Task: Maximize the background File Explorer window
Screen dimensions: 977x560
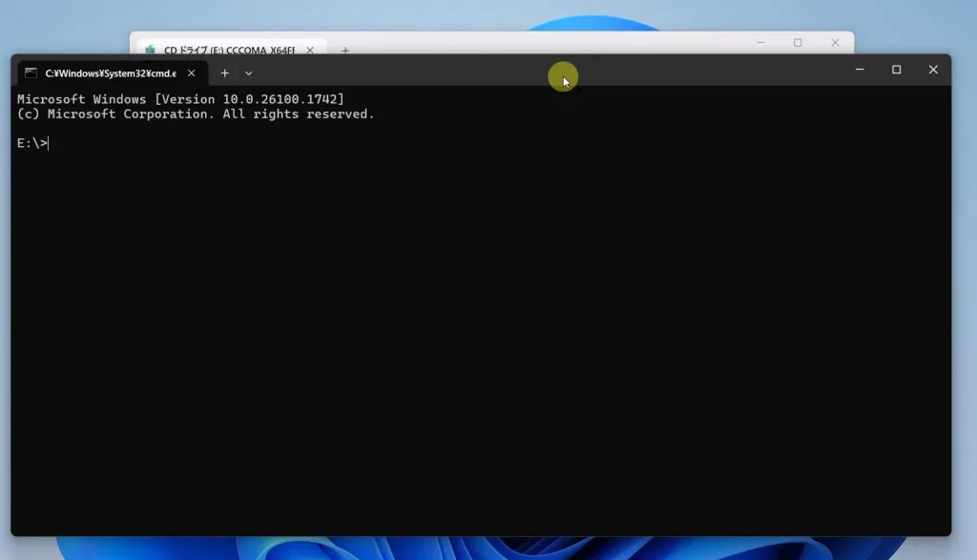Action: (x=798, y=43)
